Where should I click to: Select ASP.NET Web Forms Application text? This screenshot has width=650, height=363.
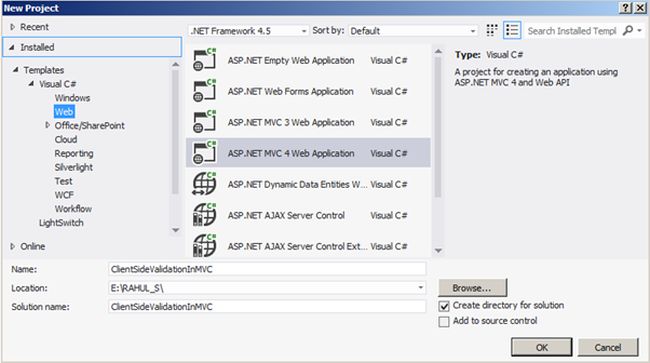tap(291, 92)
